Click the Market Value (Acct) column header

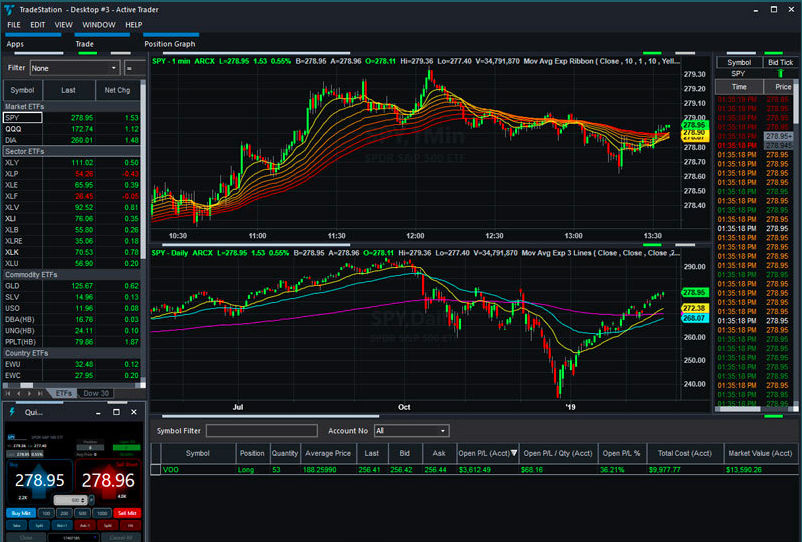pyautogui.click(x=760, y=453)
